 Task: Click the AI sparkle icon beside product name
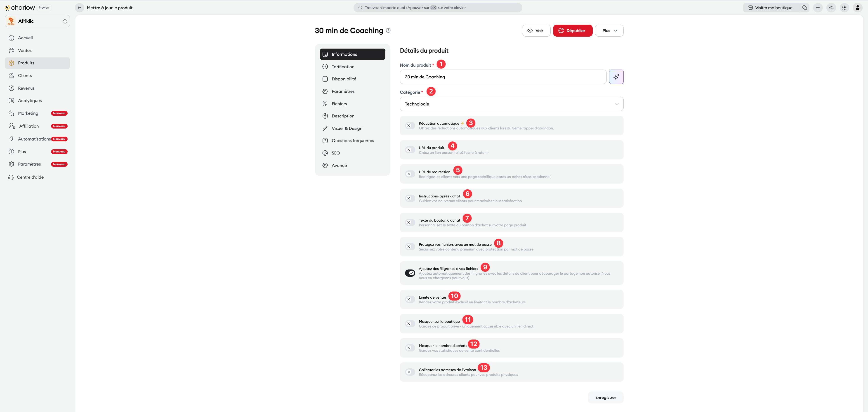(x=616, y=77)
